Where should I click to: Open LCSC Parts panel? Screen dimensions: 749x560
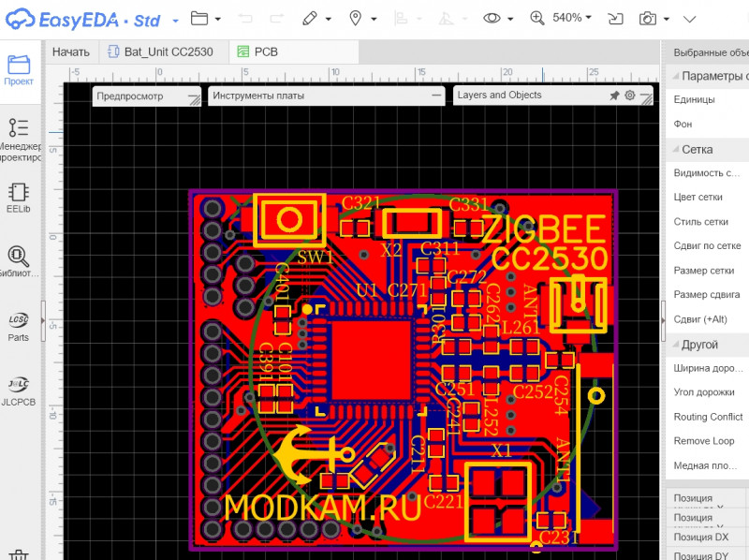pyautogui.click(x=19, y=325)
